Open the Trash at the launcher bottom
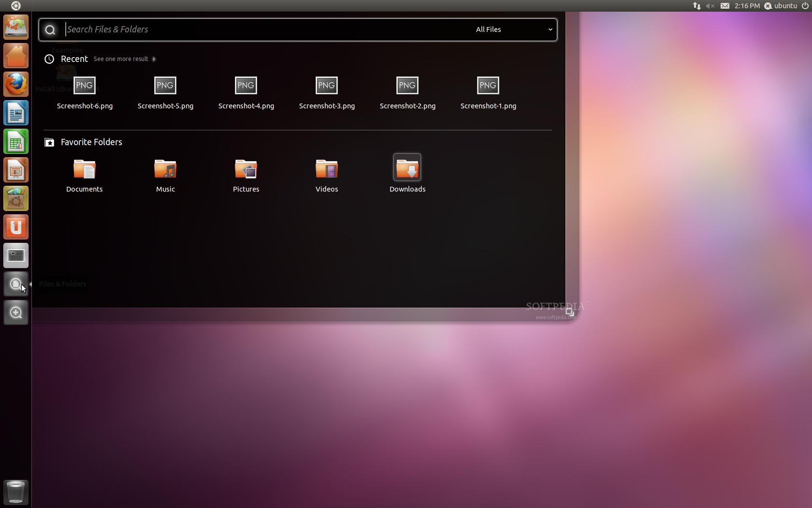This screenshot has width=812, height=508. 16,492
